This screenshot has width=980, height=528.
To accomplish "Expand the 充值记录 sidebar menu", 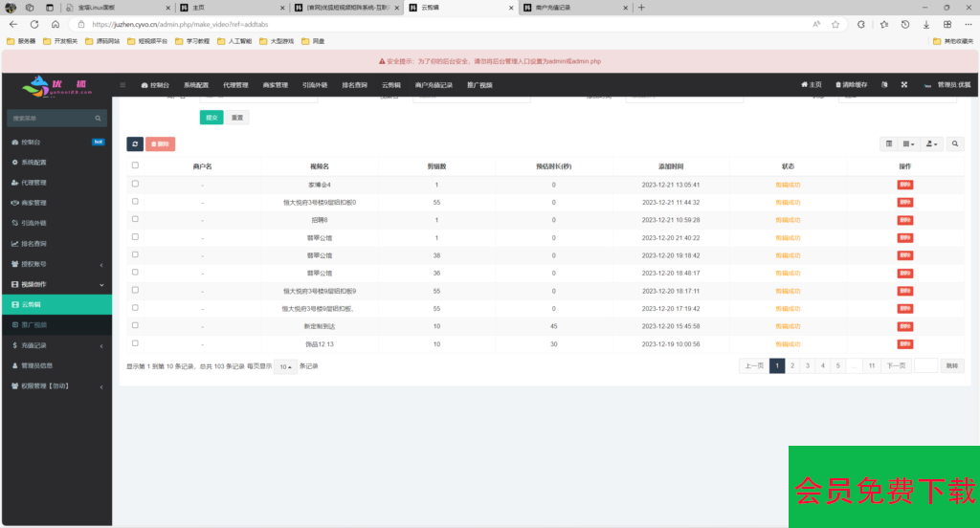I will (x=57, y=344).
